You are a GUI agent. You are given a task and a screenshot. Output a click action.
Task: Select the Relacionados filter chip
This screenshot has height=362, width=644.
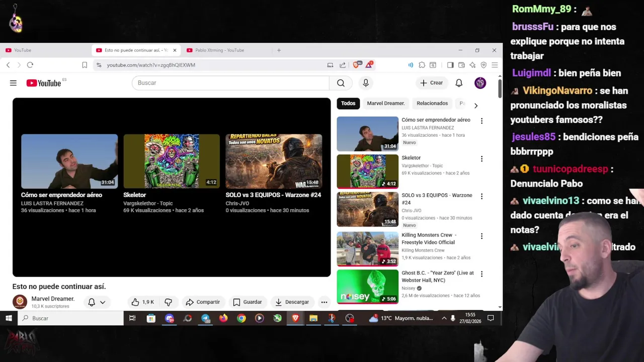click(x=432, y=103)
